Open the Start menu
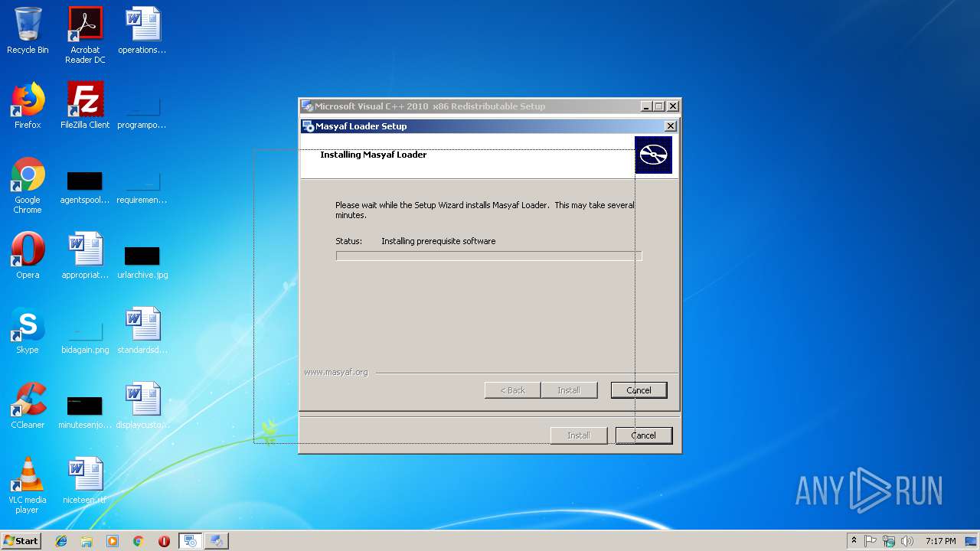The height and width of the screenshot is (551, 980). [21, 541]
